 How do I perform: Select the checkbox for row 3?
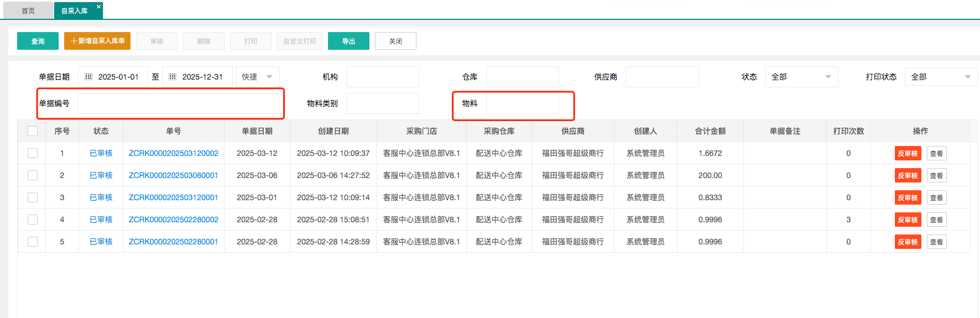tap(33, 197)
